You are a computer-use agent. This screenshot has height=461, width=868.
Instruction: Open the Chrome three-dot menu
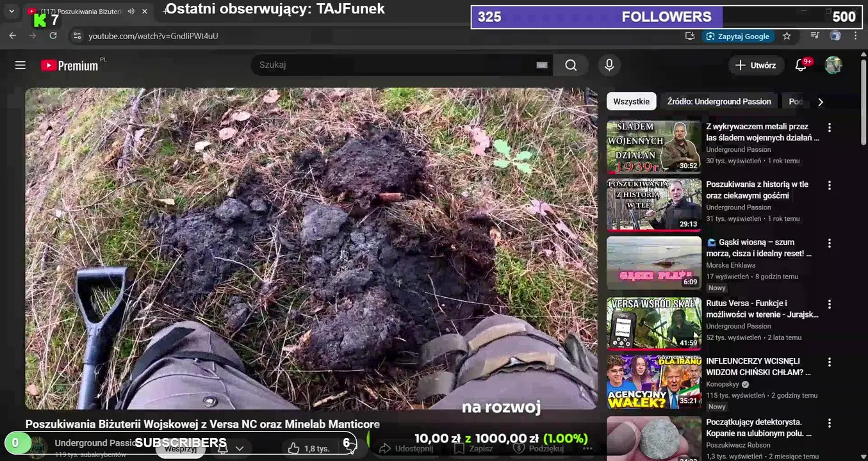(855, 36)
